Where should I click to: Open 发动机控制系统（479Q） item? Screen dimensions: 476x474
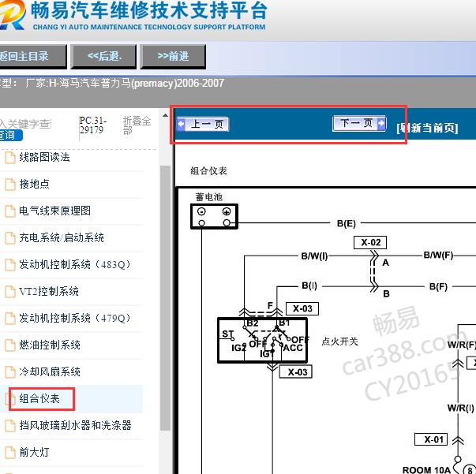click(x=75, y=318)
